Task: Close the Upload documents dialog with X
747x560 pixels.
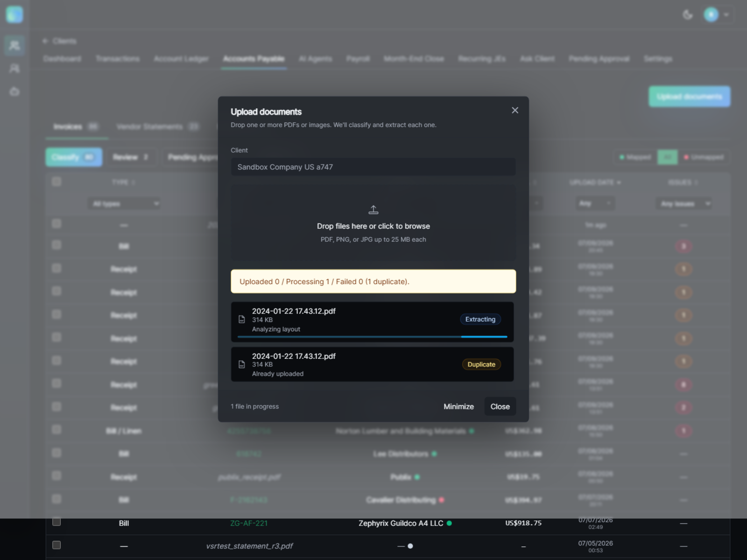Action: click(x=515, y=110)
